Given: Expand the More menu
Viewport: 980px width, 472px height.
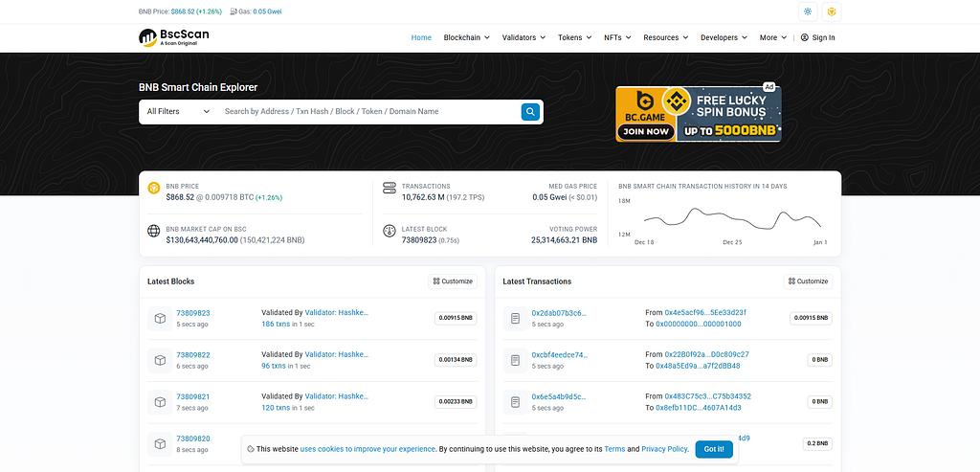Looking at the screenshot, I should click(x=773, y=37).
